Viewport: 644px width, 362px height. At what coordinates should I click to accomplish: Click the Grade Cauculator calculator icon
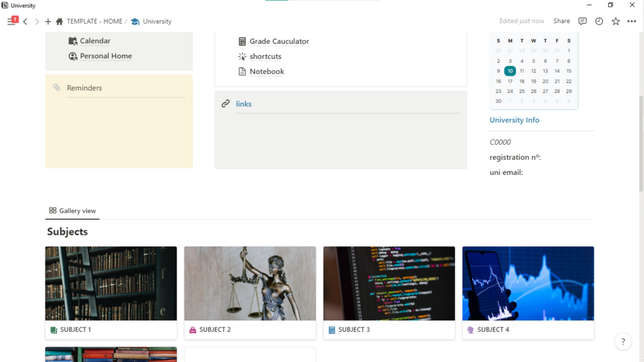coord(242,42)
